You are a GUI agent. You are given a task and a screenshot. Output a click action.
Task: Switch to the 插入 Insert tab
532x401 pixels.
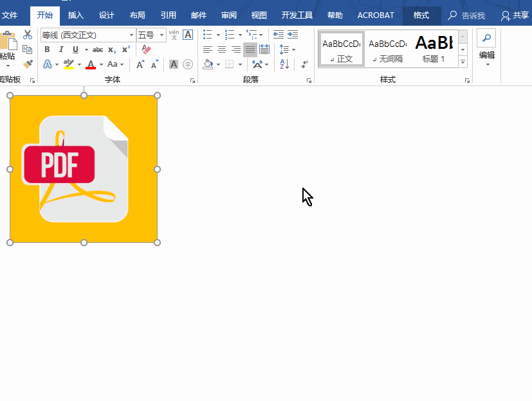pyautogui.click(x=75, y=15)
